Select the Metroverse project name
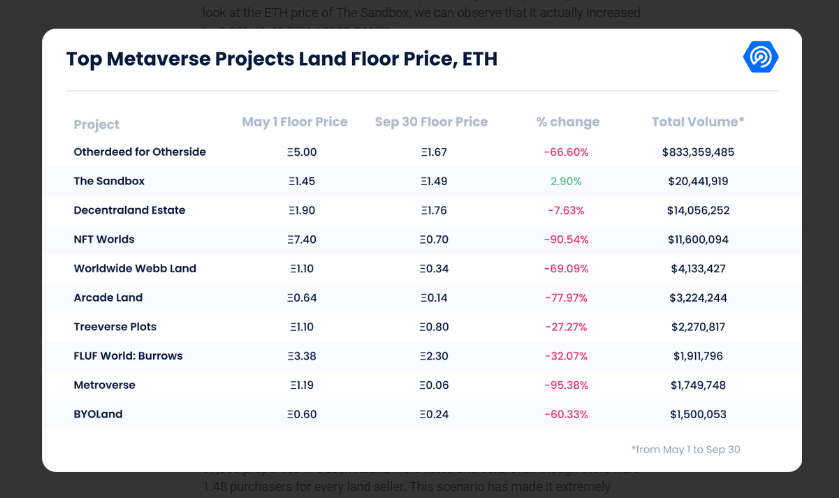Screen dimensions: 839x498 click(104, 385)
